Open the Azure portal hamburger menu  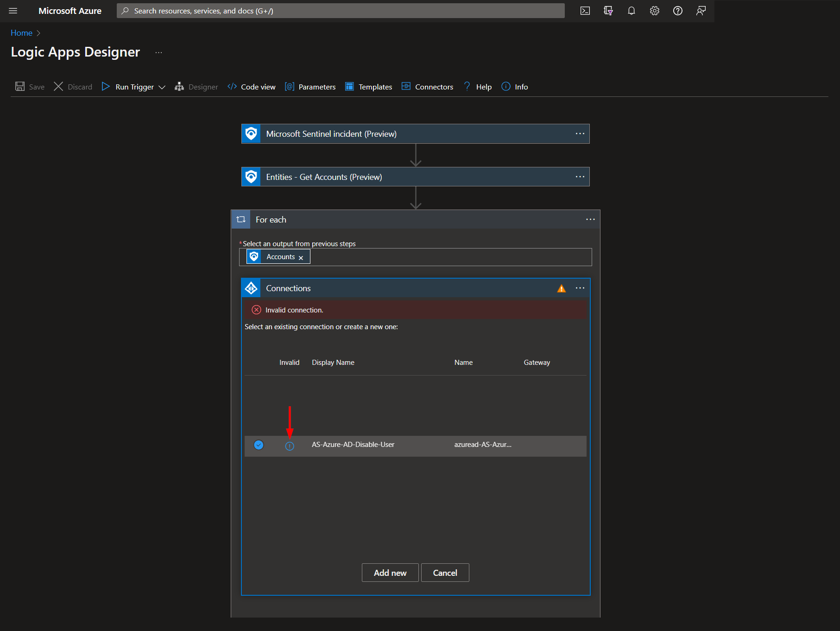[13, 11]
